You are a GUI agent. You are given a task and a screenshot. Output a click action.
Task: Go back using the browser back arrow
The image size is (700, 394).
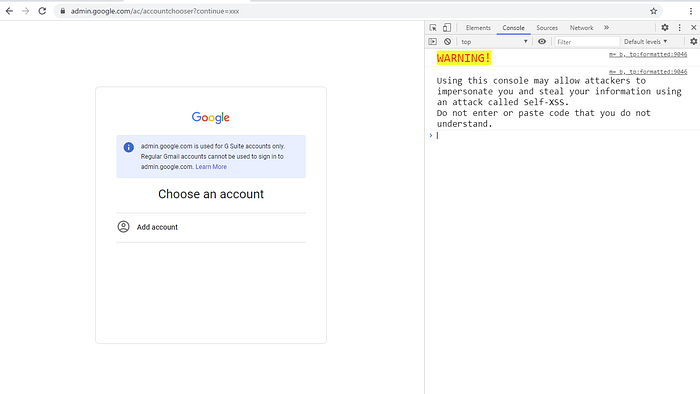coord(9,11)
